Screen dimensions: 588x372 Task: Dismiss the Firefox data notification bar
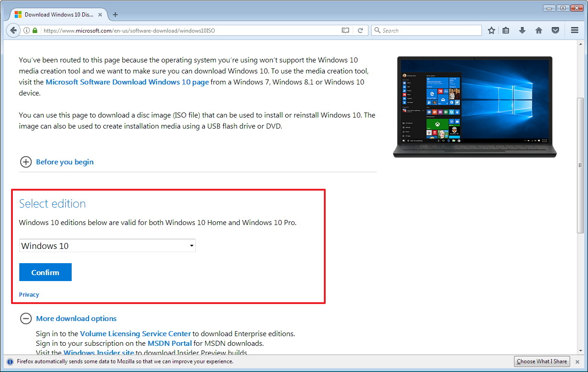(x=577, y=361)
